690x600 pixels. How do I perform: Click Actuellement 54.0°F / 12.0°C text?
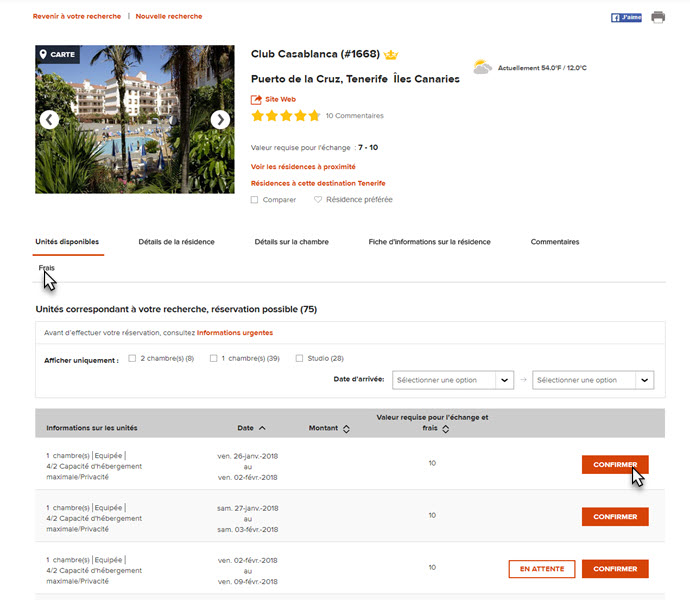coord(542,68)
